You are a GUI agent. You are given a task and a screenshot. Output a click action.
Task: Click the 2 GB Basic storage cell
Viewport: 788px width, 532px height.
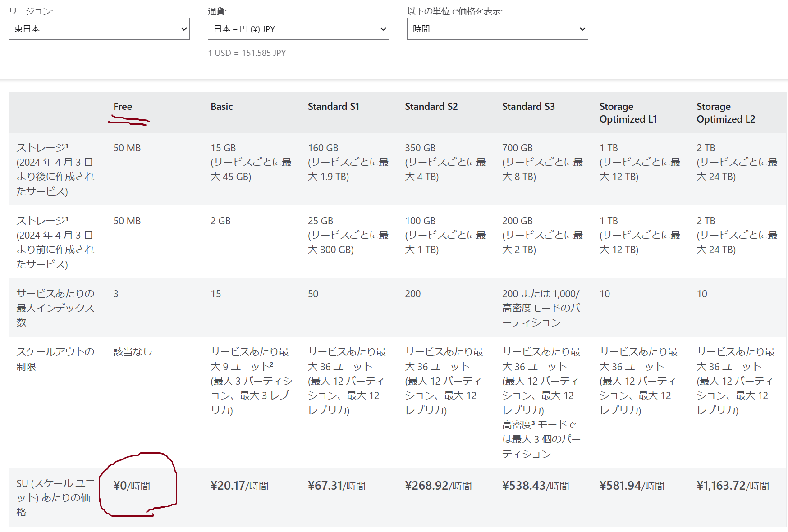(x=220, y=221)
